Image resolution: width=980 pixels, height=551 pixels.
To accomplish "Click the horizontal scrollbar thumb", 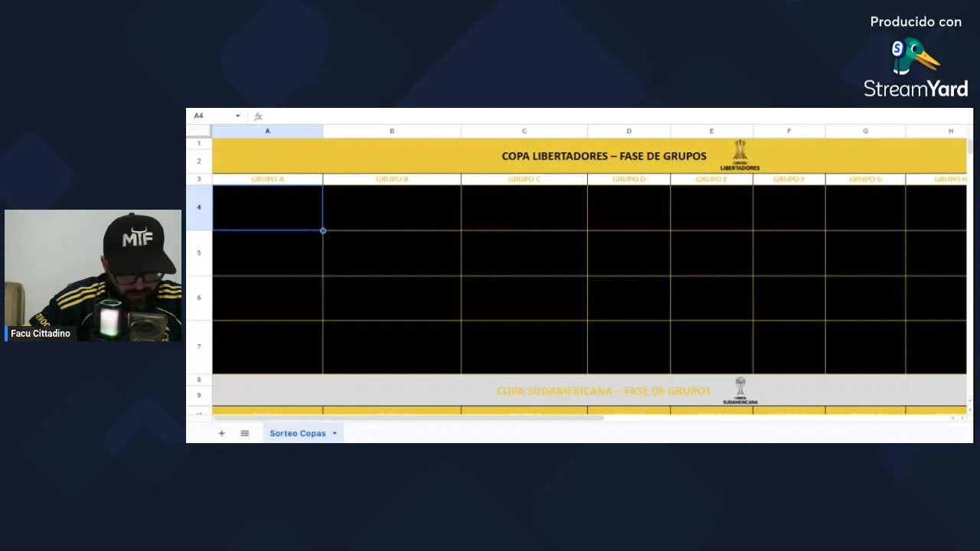I will click(x=409, y=418).
